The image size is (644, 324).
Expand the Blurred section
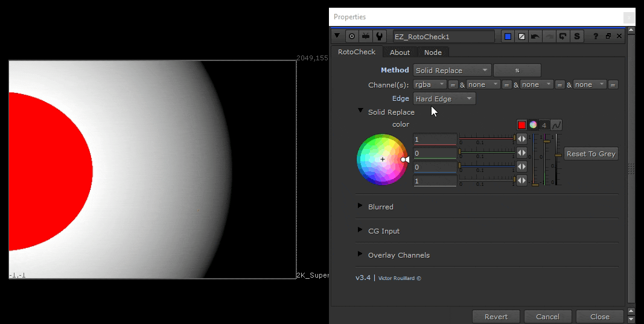coord(360,206)
